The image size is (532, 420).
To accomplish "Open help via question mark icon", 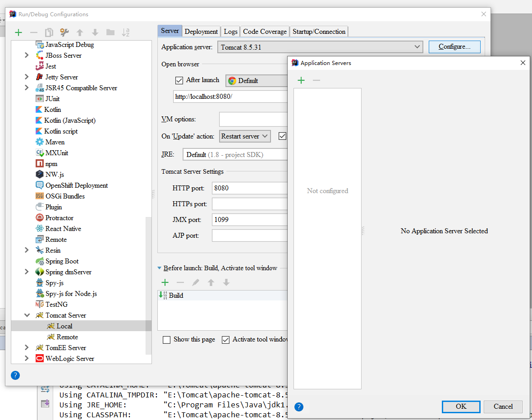I will click(15, 375).
